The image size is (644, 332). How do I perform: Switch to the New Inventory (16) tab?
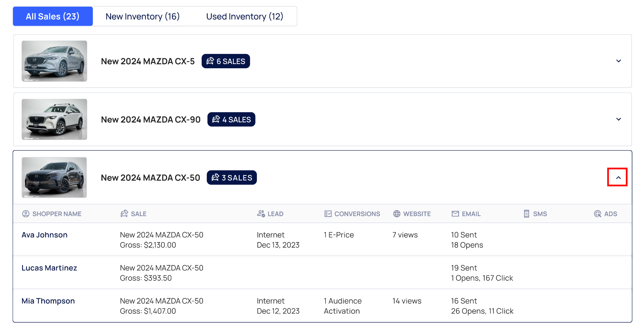click(x=142, y=16)
